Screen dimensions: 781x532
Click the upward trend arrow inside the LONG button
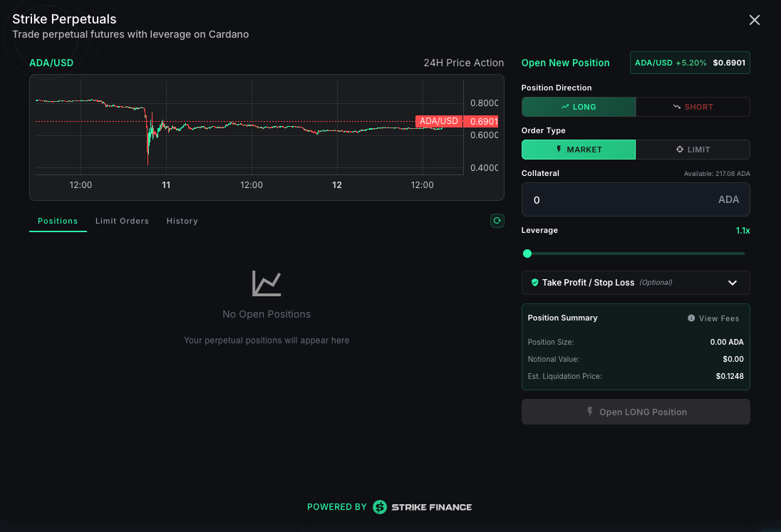tap(565, 106)
